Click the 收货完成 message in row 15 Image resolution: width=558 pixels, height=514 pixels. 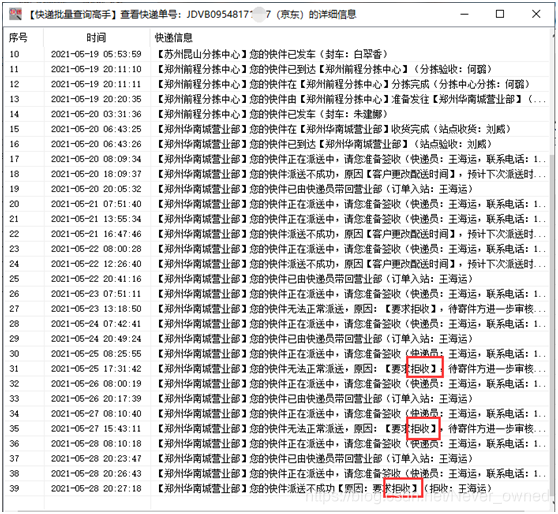click(x=333, y=129)
